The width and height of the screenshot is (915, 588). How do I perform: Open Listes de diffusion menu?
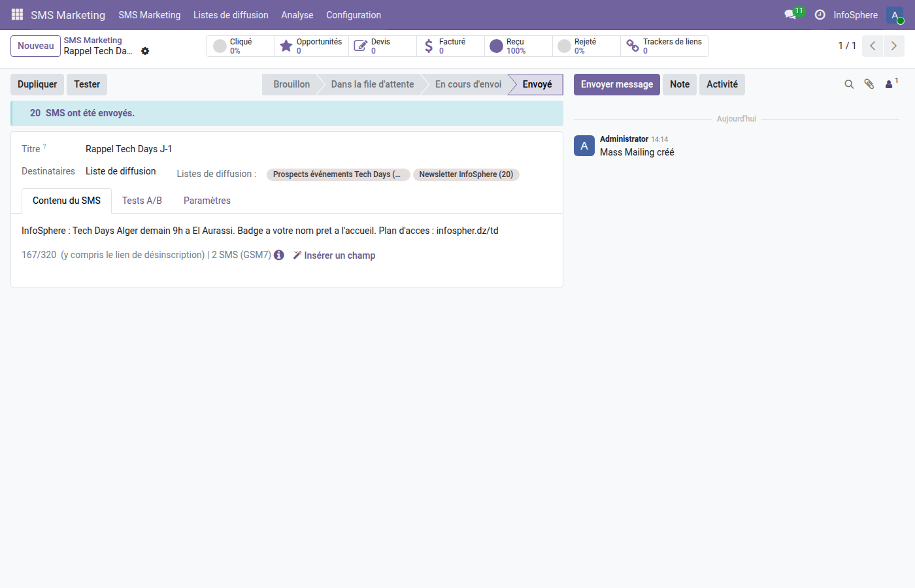(x=231, y=15)
